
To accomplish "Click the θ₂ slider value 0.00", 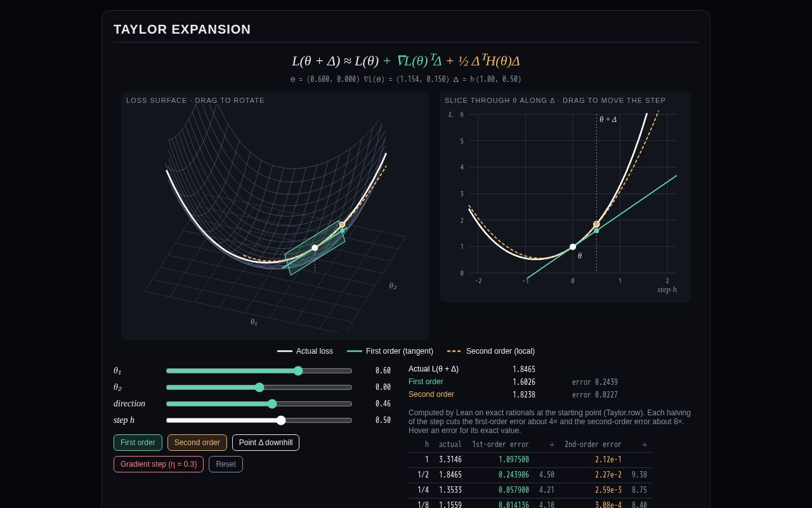I will tap(383, 387).
